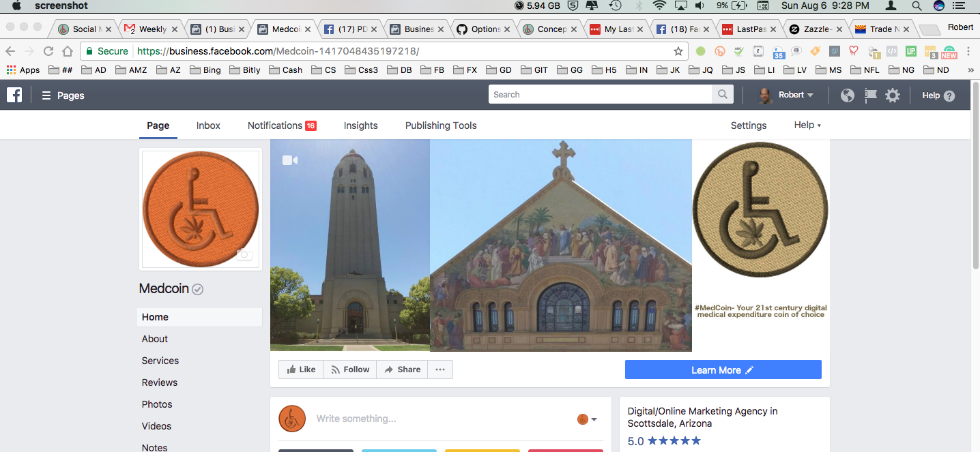View the orange Medcoin profile picture

[x=201, y=209]
